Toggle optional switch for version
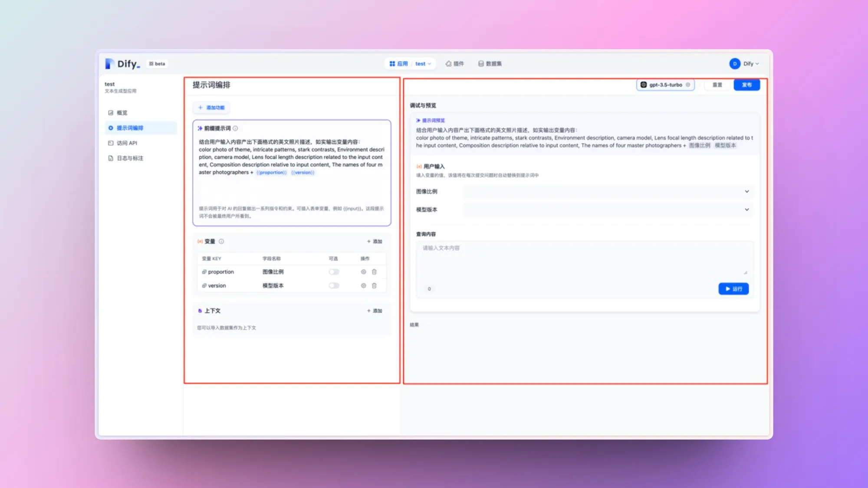 click(x=334, y=286)
